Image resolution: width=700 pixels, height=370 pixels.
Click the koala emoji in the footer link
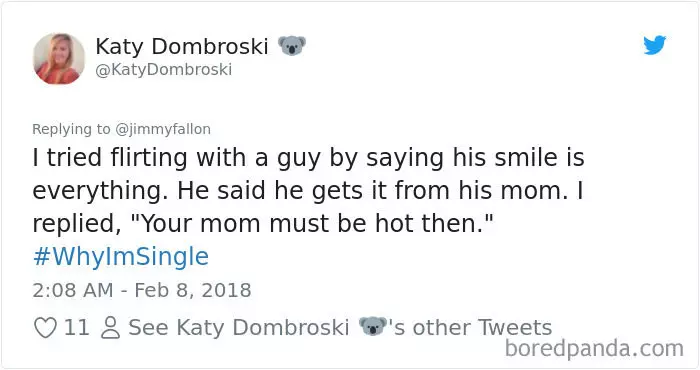click(x=373, y=326)
